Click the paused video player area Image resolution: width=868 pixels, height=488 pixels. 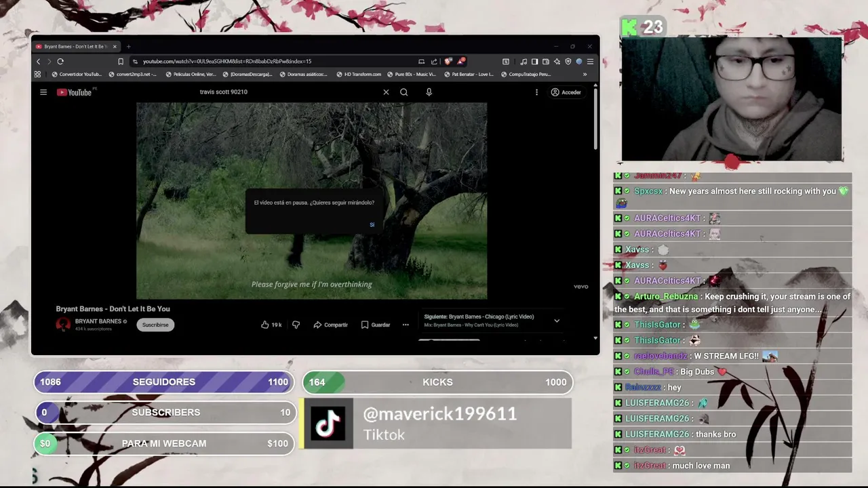point(312,201)
